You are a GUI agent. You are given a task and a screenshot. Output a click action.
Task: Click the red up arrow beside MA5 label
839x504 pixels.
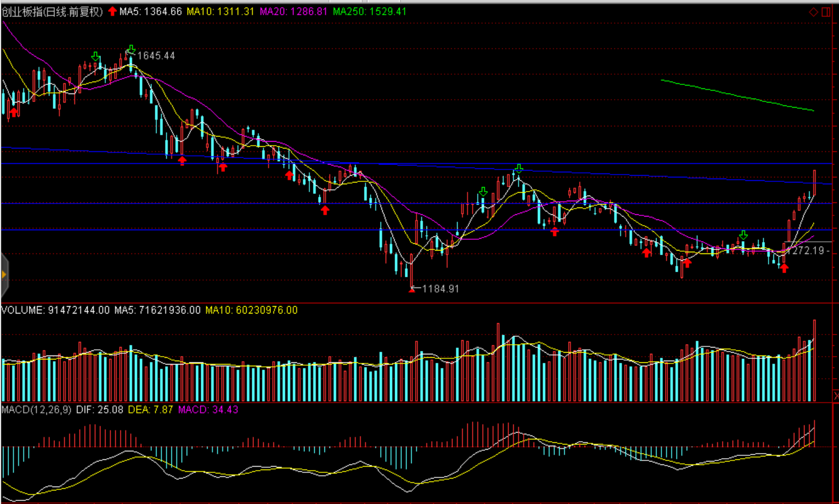[x=112, y=11]
